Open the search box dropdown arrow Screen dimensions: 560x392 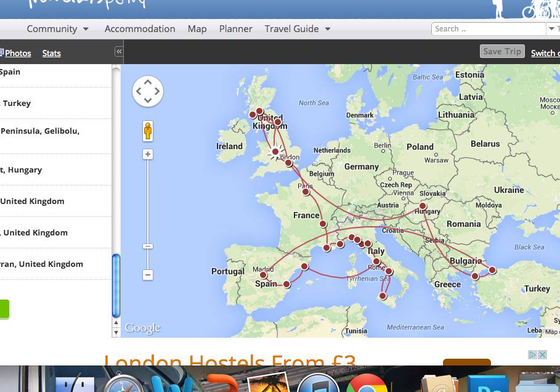551,29
